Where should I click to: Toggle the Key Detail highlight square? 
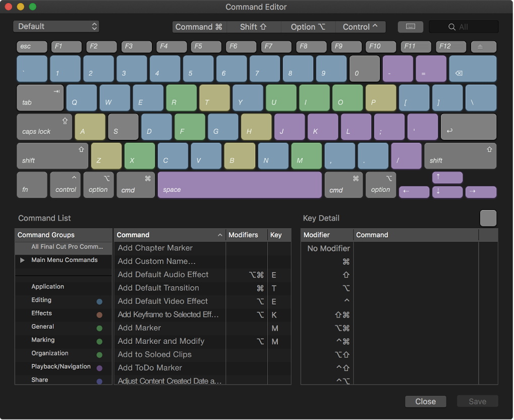click(487, 218)
